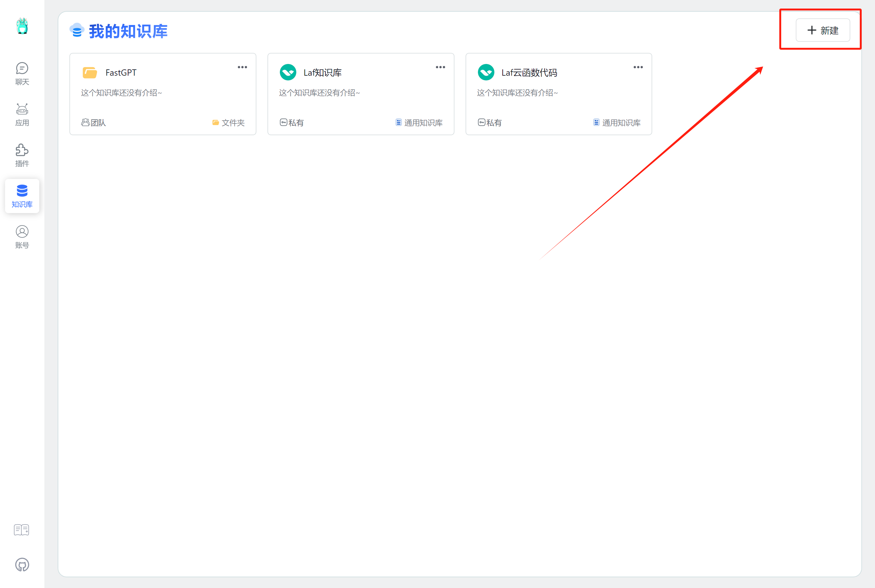Click the 我的知识库 page title

[x=128, y=31]
